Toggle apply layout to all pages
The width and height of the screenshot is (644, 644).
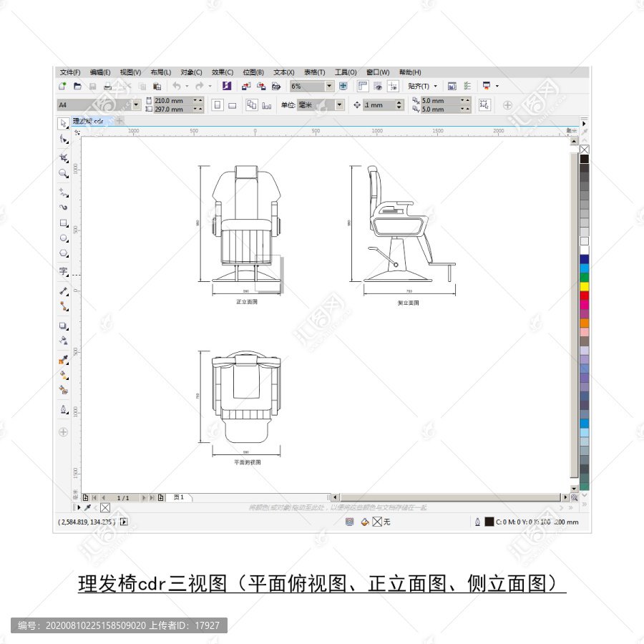[251, 104]
